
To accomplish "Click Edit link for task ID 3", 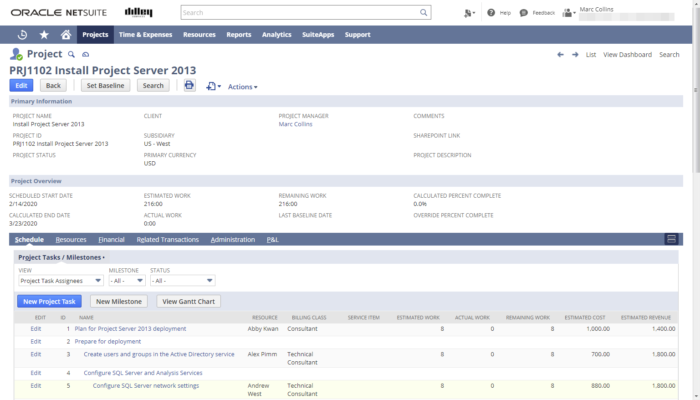I will coord(36,354).
